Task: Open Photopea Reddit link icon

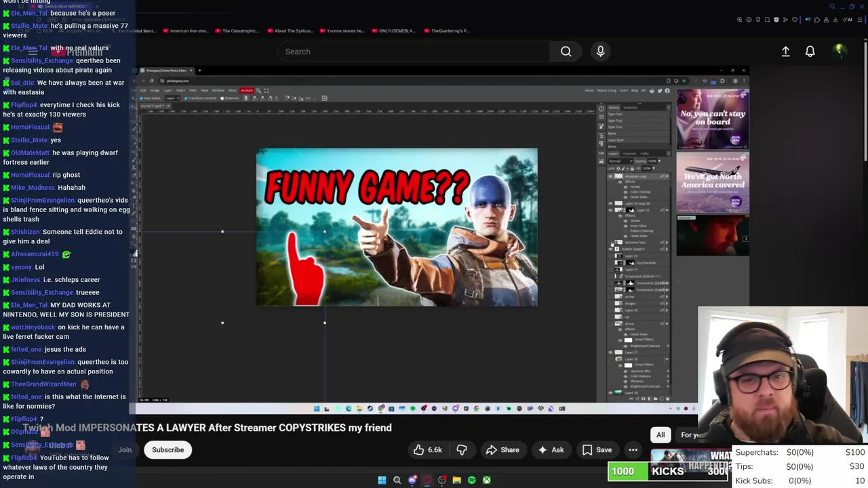Action: click(x=652, y=91)
